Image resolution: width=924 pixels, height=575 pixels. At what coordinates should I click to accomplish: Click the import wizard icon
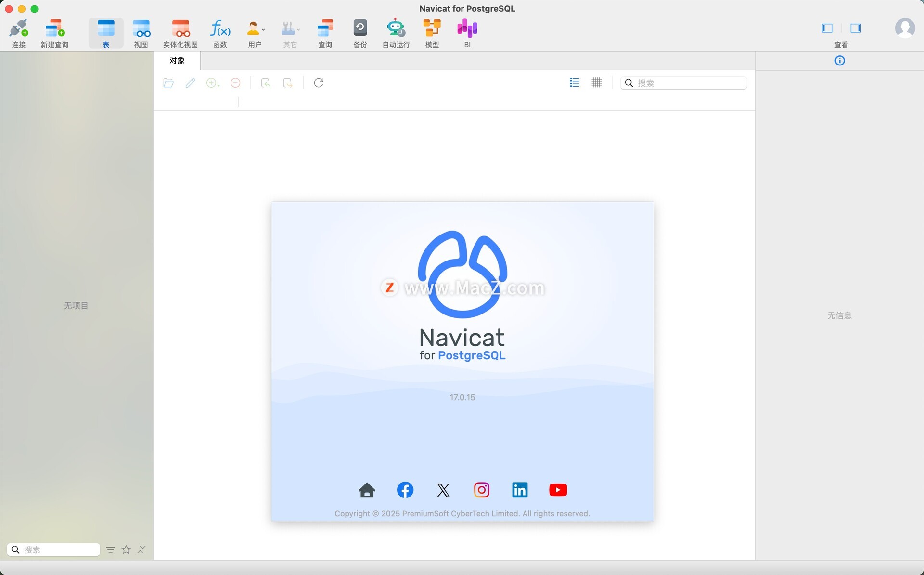coord(266,83)
